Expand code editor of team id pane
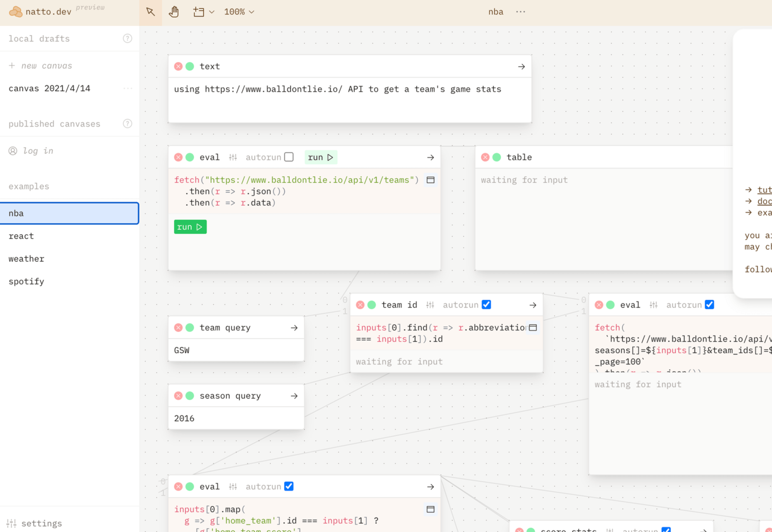The image size is (772, 532). (533, 328)
